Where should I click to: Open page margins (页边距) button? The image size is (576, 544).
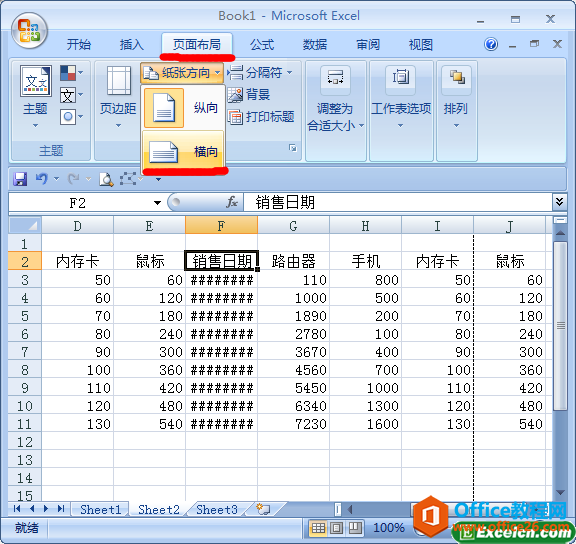(118, 97)
